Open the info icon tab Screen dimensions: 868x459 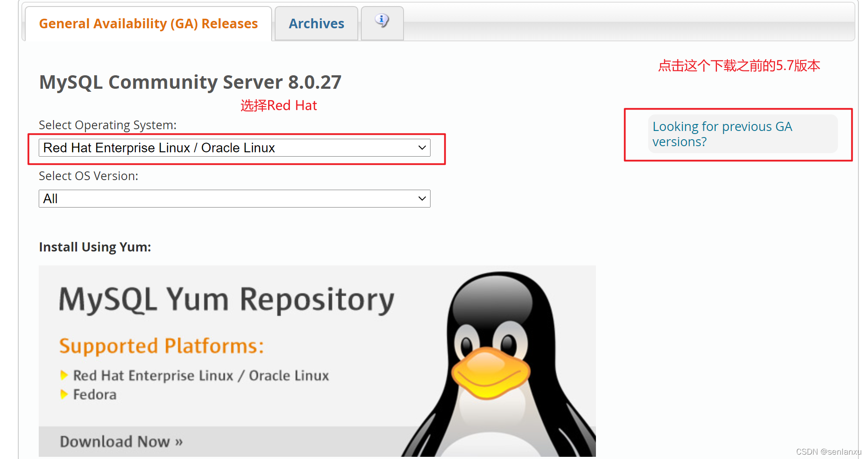pyautogui.click(x=382, y=23)
